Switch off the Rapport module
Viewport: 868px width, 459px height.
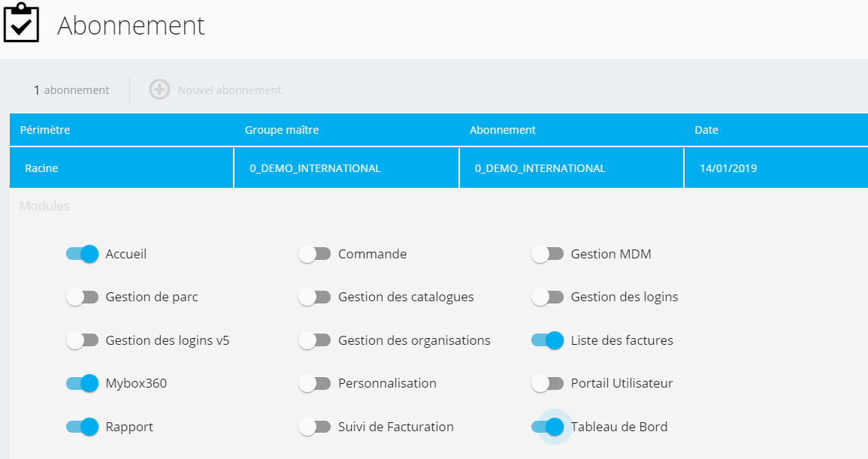(82, 427)
